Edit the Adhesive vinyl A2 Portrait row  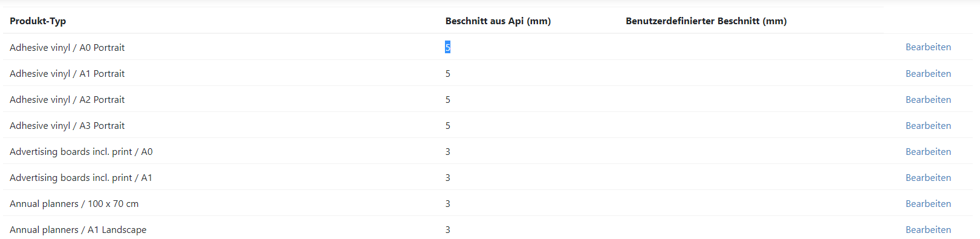pos(928,99)
